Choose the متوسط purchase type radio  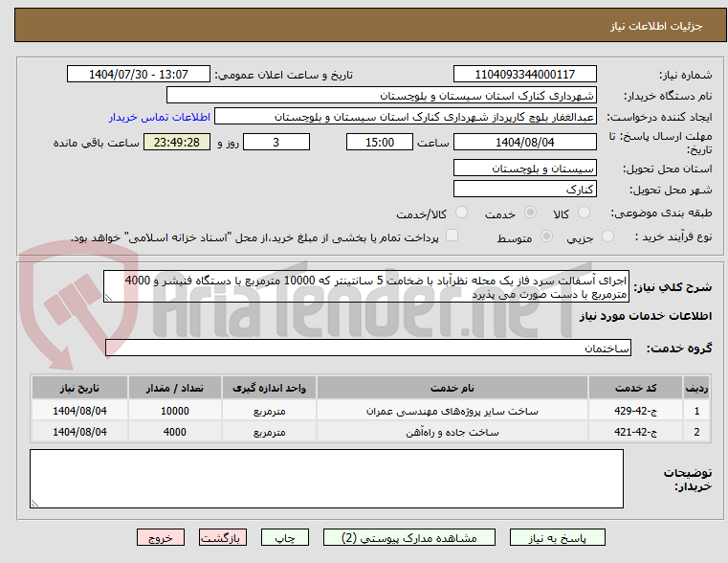pyautogui.click(x=547, y=236)
